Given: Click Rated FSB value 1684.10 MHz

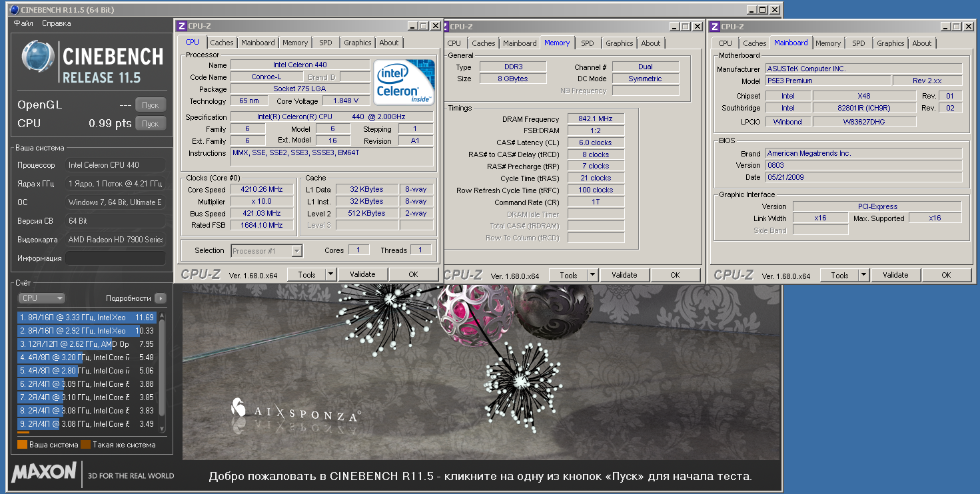Looking at the screenshot, I should [262, 225].
